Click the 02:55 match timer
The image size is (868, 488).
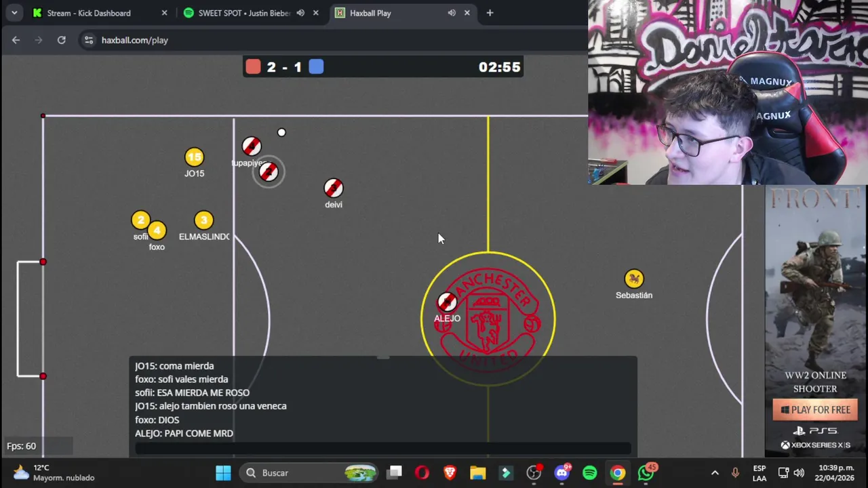click(x=499, y=67)
